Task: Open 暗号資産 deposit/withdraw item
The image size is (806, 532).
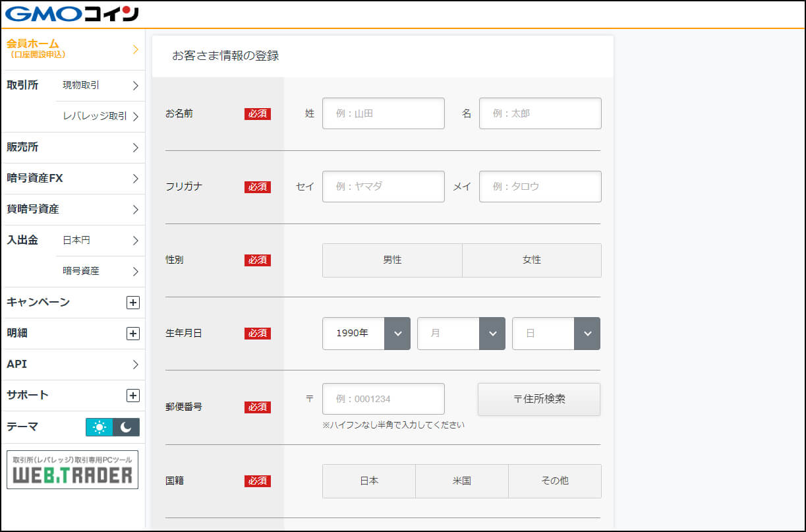Action: pyautogui.click(x=100, y=271)
